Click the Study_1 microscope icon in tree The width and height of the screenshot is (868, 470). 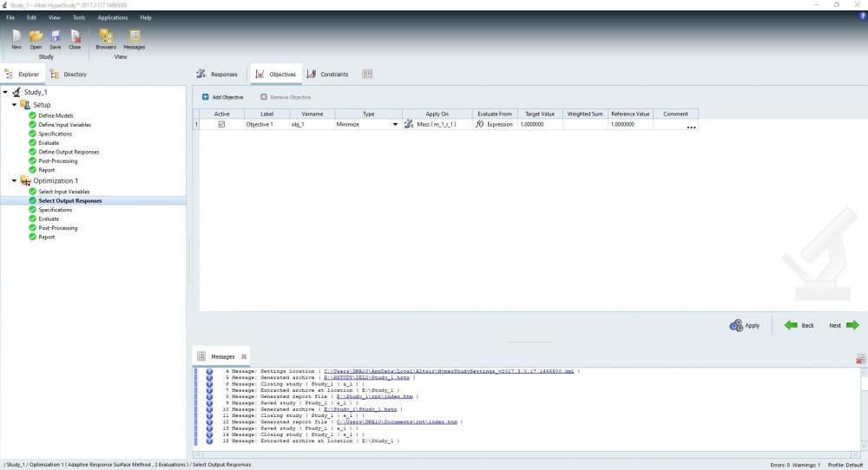[x=16, y=92]
